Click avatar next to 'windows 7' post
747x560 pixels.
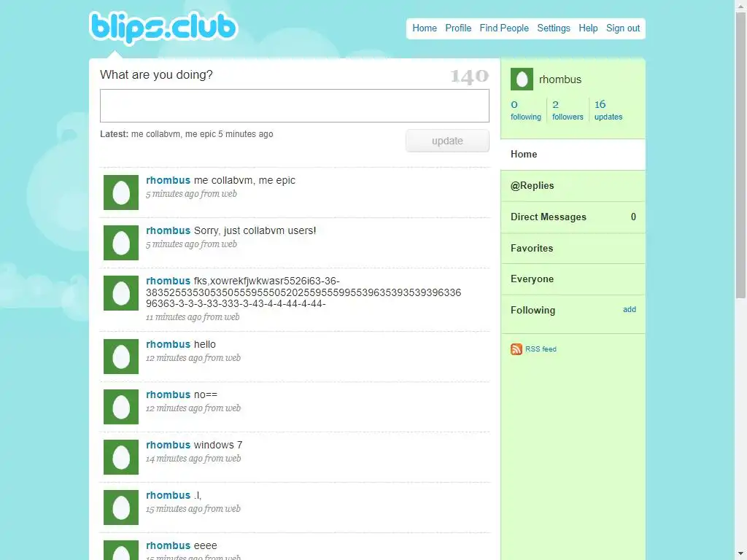[121, 457]
